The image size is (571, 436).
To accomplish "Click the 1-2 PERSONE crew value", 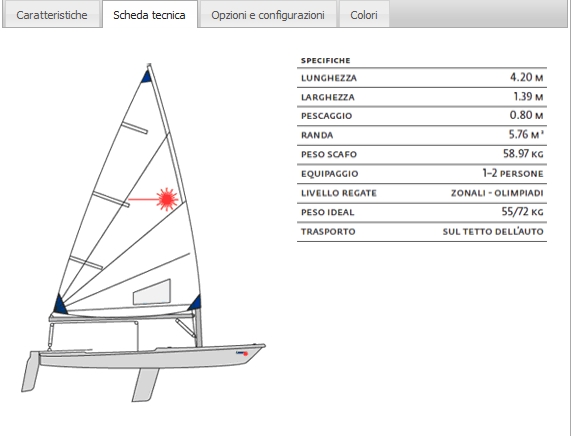I will 513,173.
